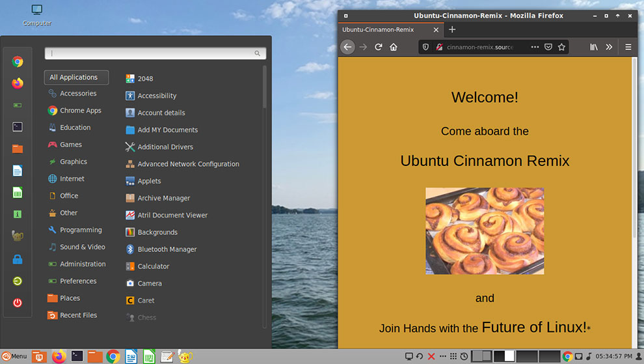
Task: Log out using the green logout icon
Action: (x=18, y=281)
